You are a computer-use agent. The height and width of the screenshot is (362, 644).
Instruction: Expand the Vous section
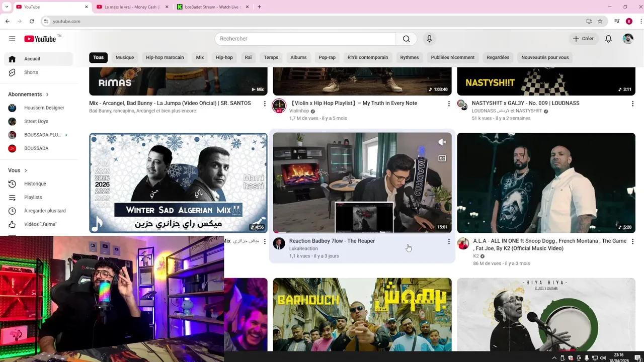(18, 170)
